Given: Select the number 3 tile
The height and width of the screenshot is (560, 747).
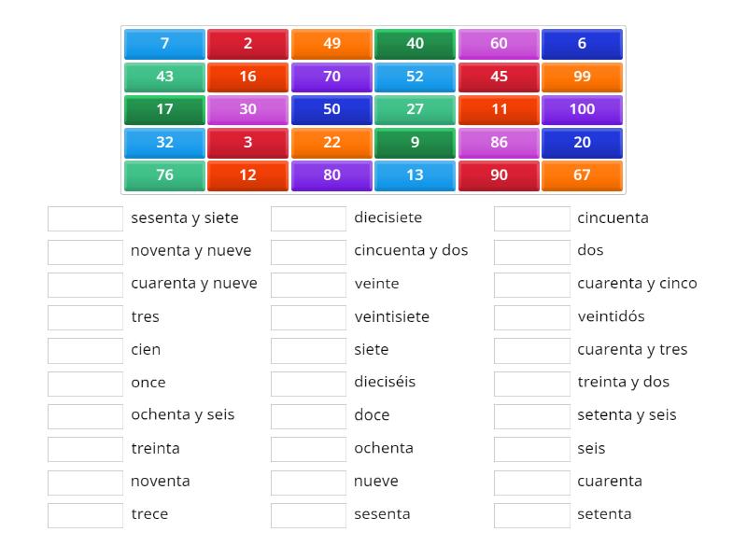Looking at the screenshot, I should [247, 142].
